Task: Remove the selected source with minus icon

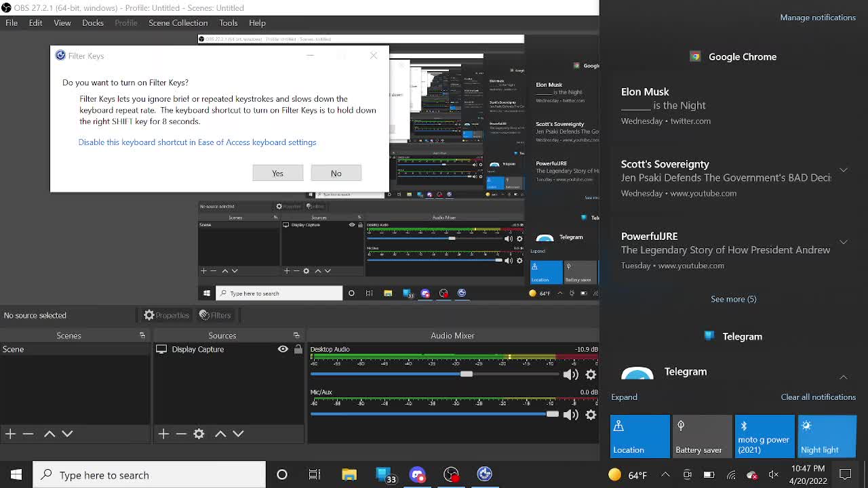Action: click(181, 434)
